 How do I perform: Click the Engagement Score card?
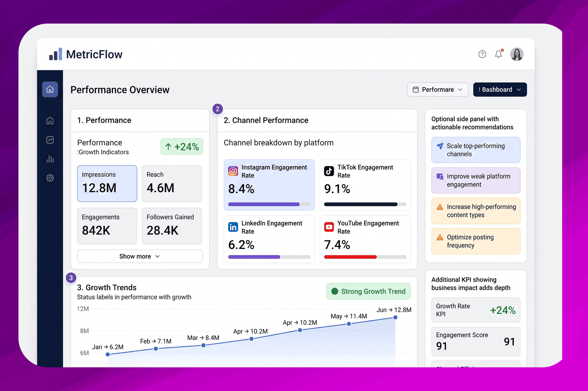476,341
